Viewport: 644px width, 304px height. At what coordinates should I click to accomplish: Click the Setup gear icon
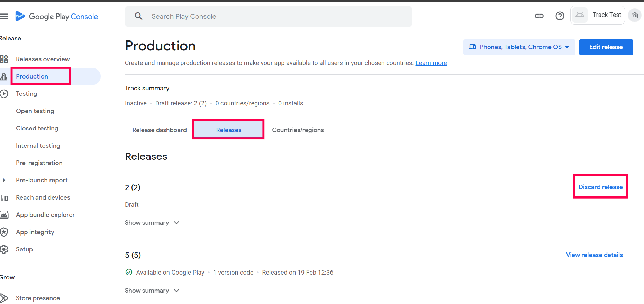coord(4,249)
